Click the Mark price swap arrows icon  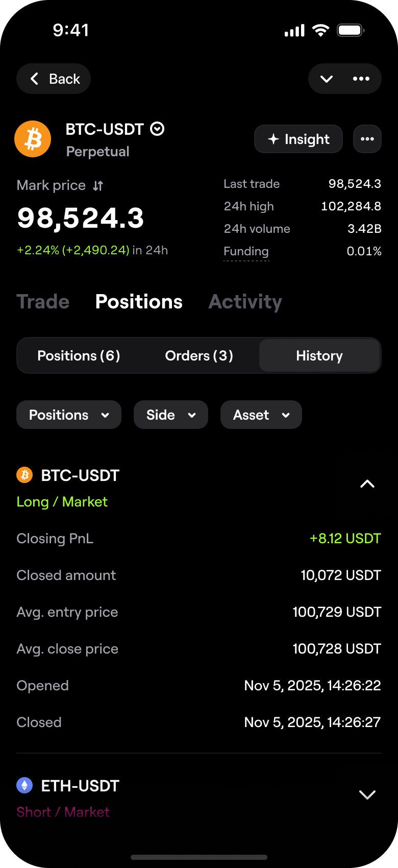click(98, 186)
